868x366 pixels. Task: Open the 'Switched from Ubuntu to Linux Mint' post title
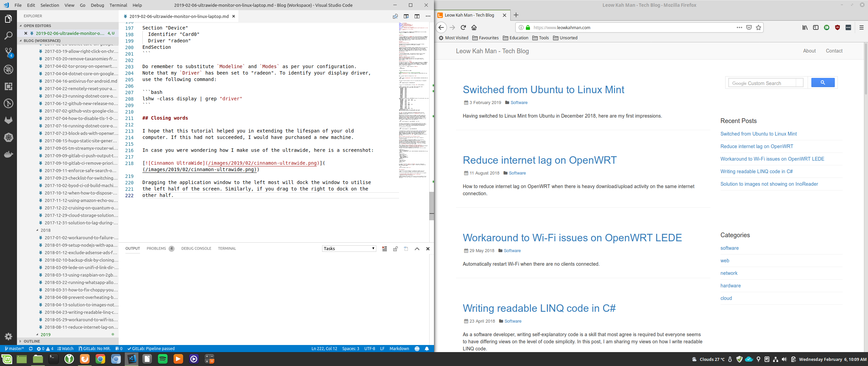tap(543, 89)
